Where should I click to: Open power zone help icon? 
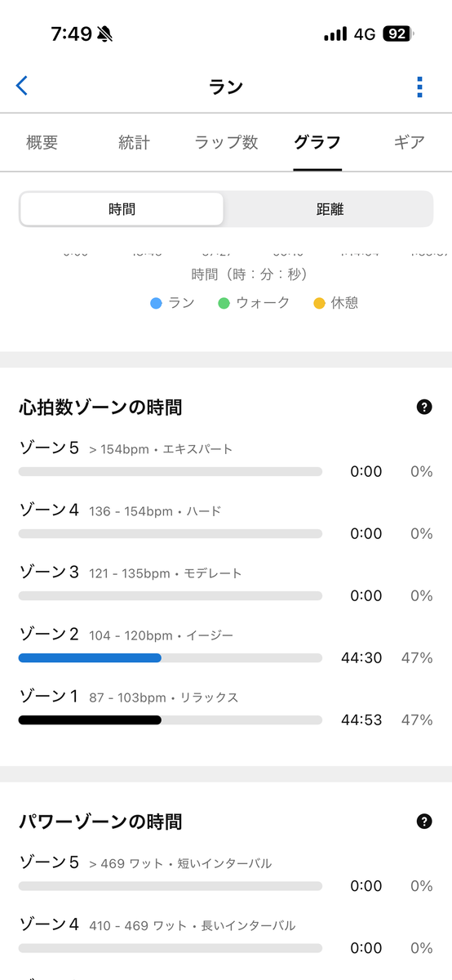(424, 822)
